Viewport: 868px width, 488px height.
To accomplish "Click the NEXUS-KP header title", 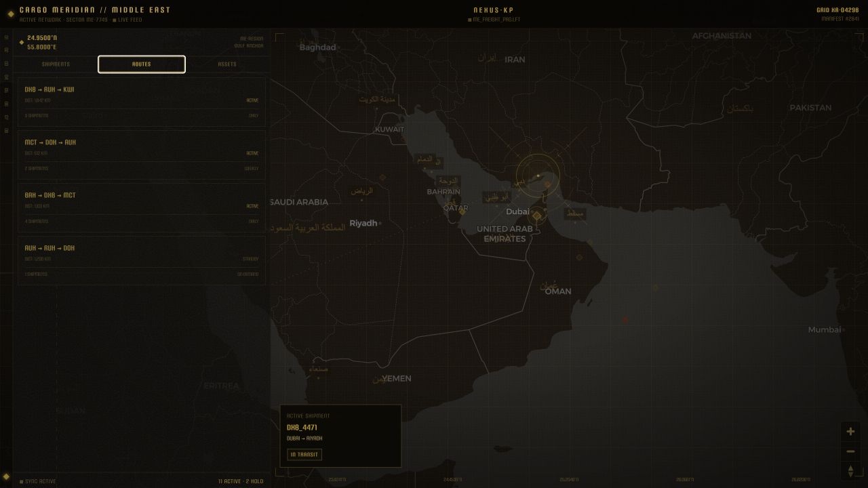I will (x=494, y=10).
